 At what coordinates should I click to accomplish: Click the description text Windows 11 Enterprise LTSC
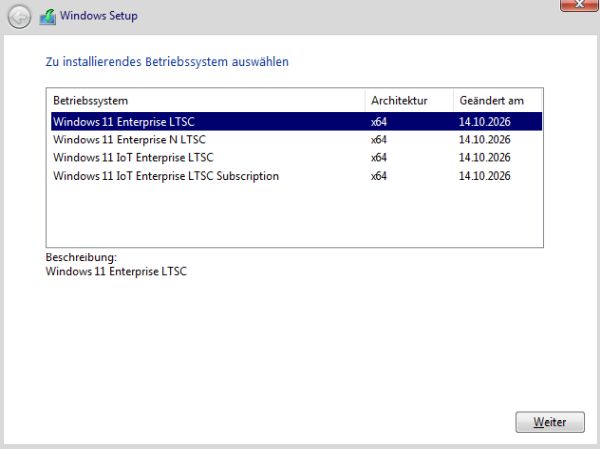(x=116, y=271)
